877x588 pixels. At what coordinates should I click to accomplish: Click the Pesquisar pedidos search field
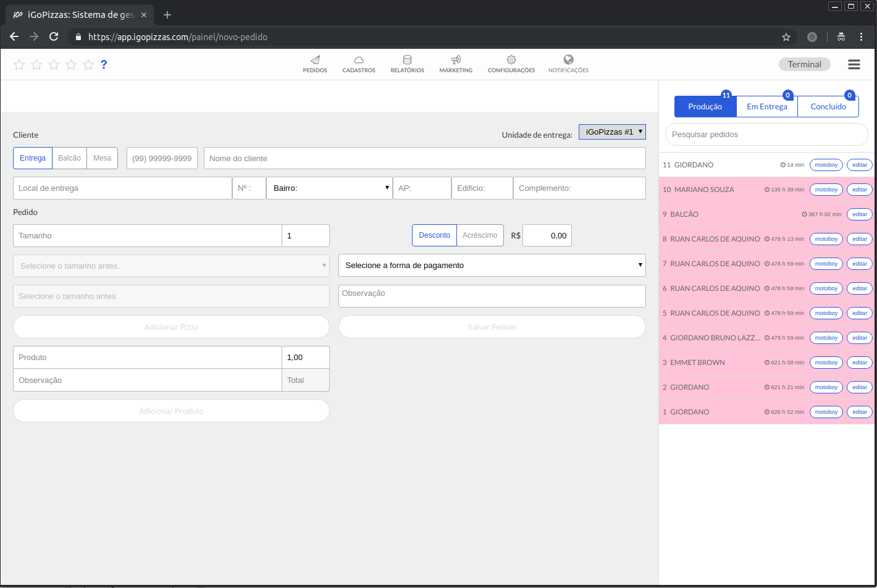(x=766, y=134)
